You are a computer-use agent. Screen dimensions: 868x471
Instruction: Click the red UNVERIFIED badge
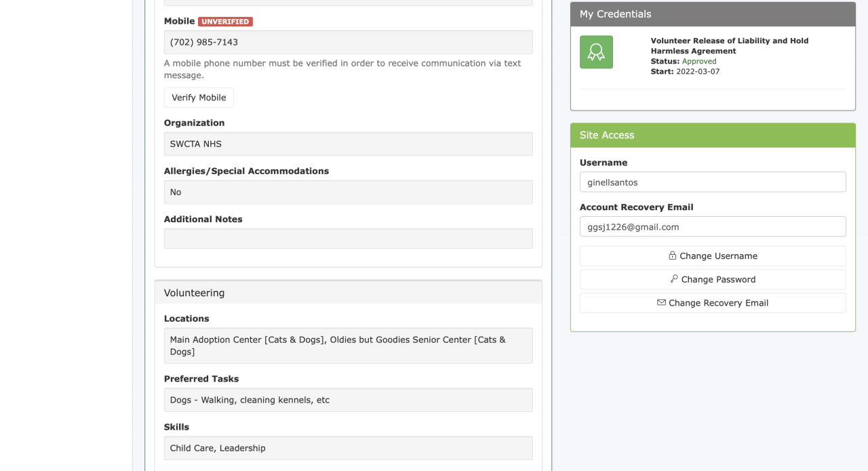[225, 22]
